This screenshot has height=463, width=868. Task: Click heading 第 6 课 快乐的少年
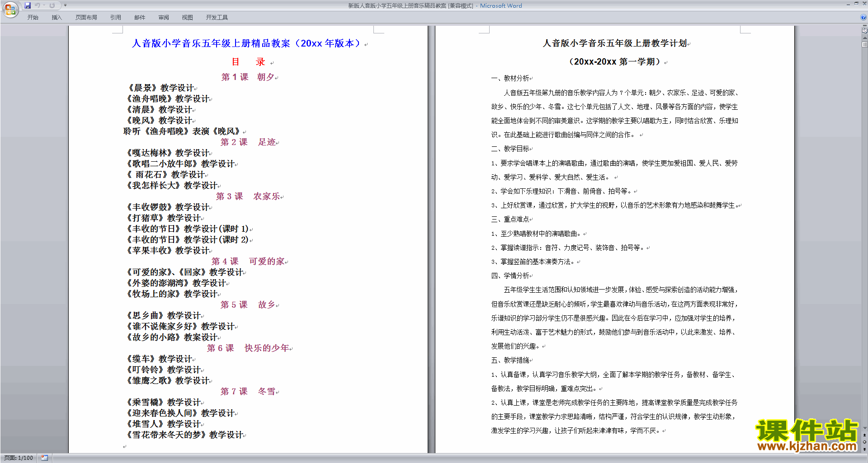[248, 348]
